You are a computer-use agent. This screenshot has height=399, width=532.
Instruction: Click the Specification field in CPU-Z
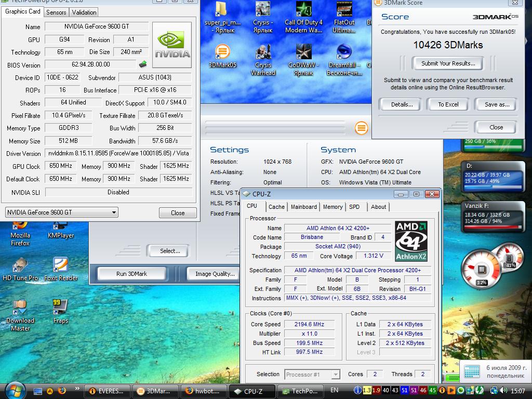pyautogui.click(x=357, y=270)
